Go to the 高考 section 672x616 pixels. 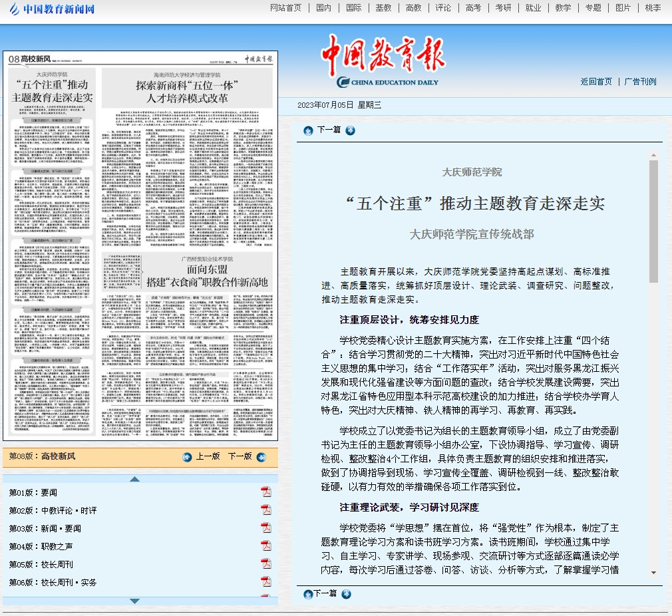pyautogui.click(x=473, y=8)
